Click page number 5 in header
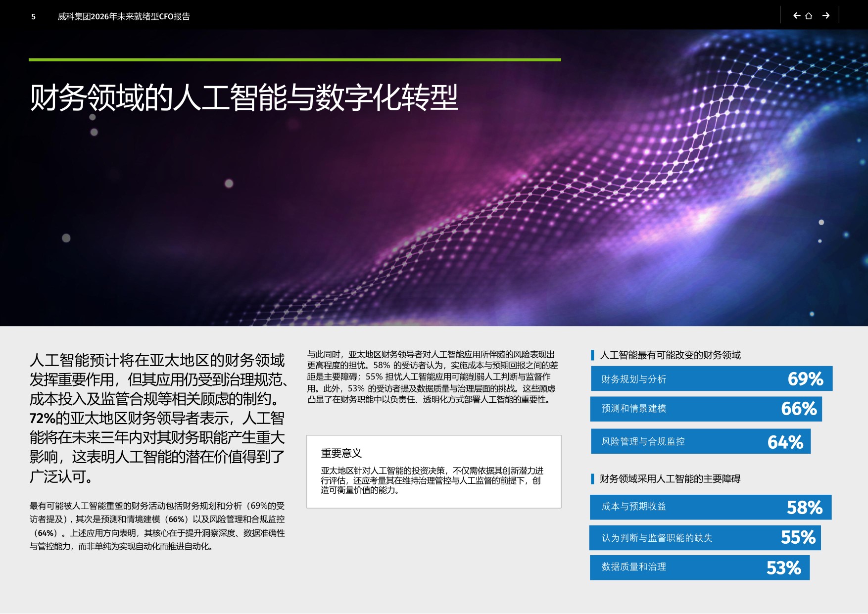The height and width of the screenshot is (614, 868). click(x=34, y=17)
